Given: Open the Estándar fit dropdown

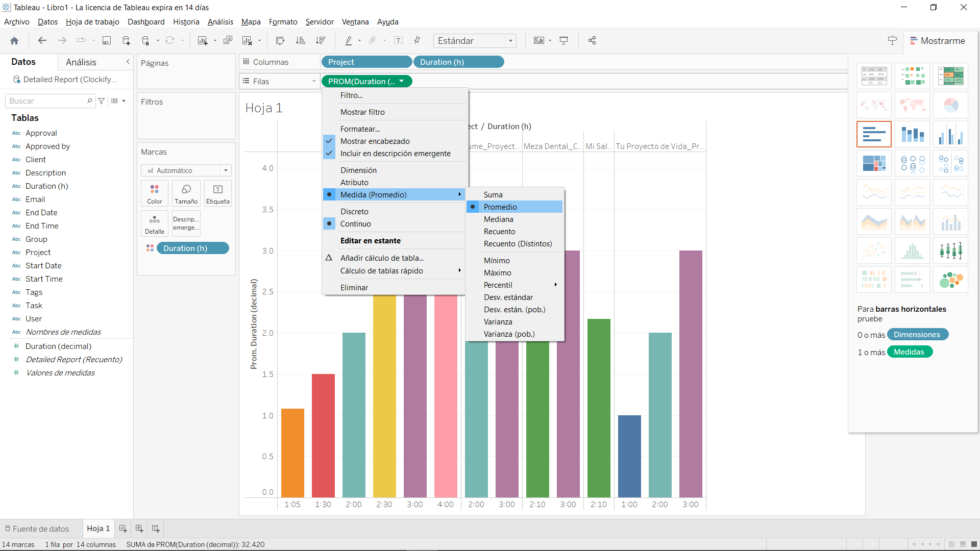Looking at the screenshot, I should (x=510, y=41).
